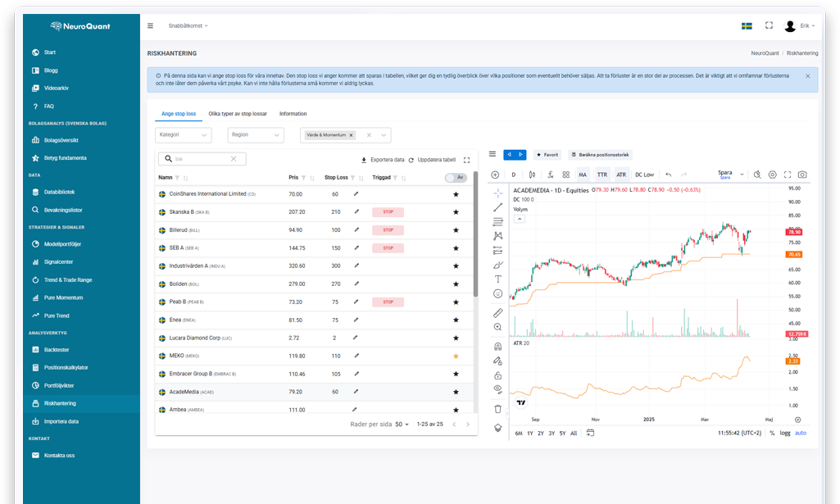Select the trend line drawing tool
This screenshot has width=840, height=504.
(497, 207)
